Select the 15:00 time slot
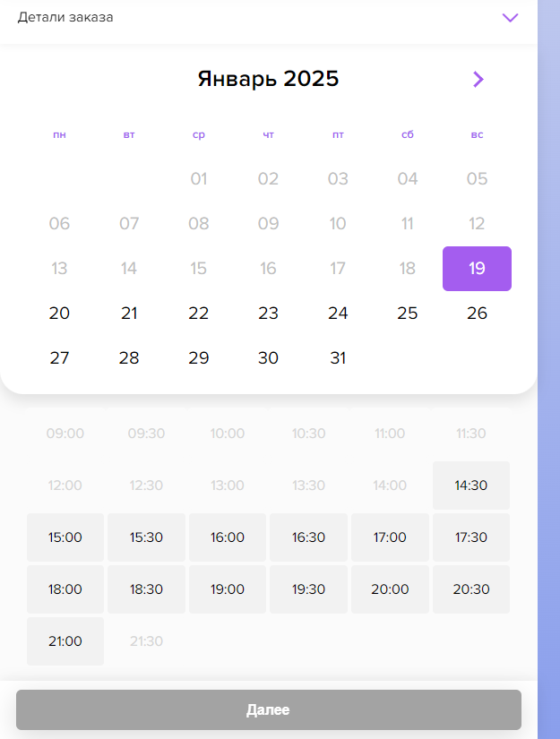The image size is (560, 739). pyautogui.click(x=65, y=537)
